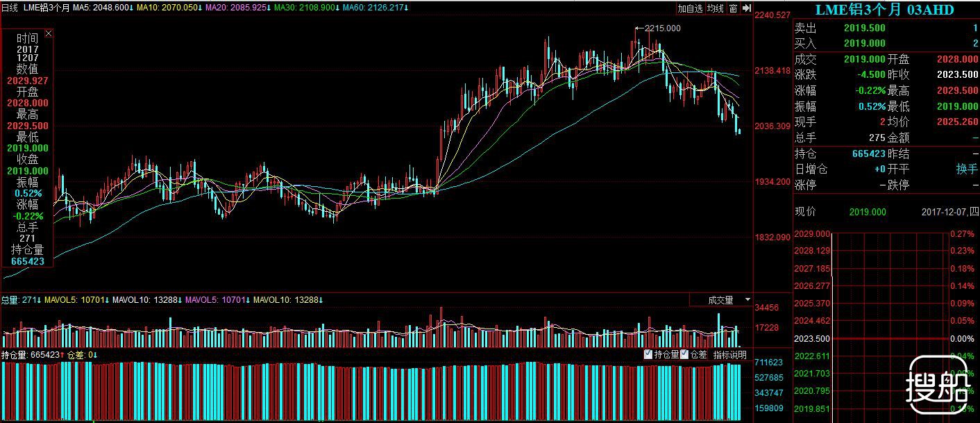Click the 加自选 add-to-watchlist button
This screenshot has height=423, width=980.
(x=690, y=8)
